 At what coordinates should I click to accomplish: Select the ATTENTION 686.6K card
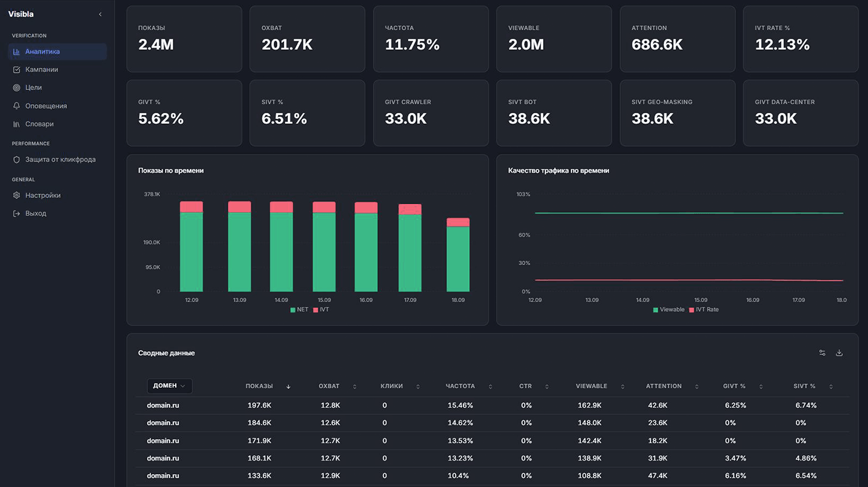678,39
